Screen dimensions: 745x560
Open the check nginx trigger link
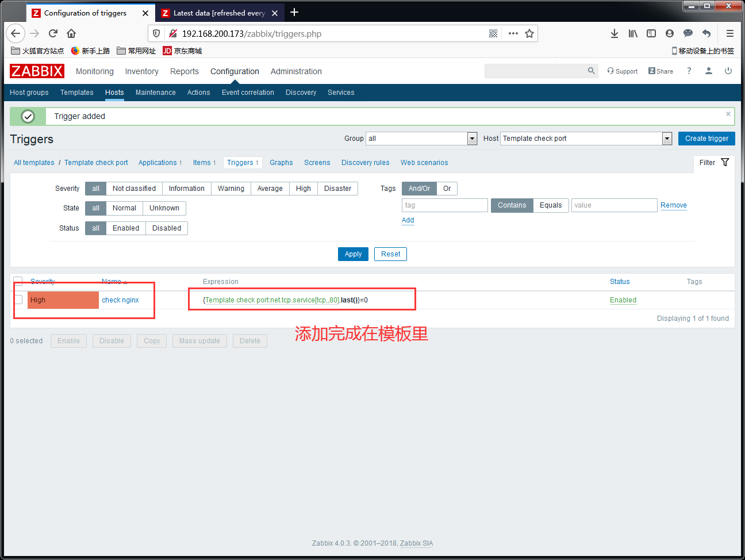[121, 300]
